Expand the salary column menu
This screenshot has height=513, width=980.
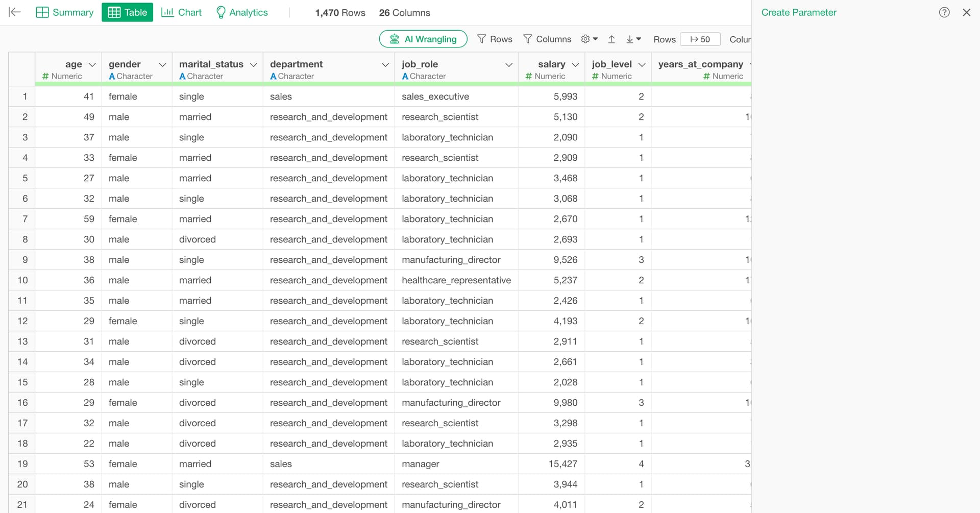coord(576,64)
